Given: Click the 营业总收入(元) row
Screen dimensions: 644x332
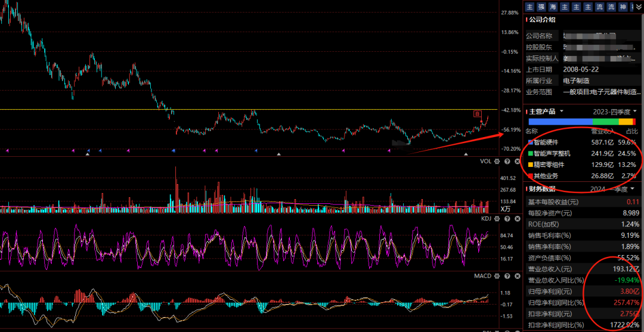Looking at the screenshot, I should pos(584,269).
